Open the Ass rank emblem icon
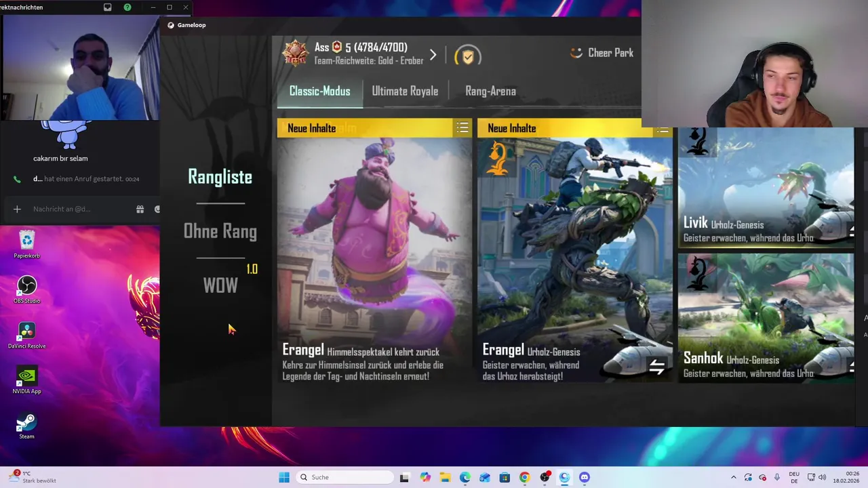The height and width of the screenshot is (488, 868). pos(295,54)
